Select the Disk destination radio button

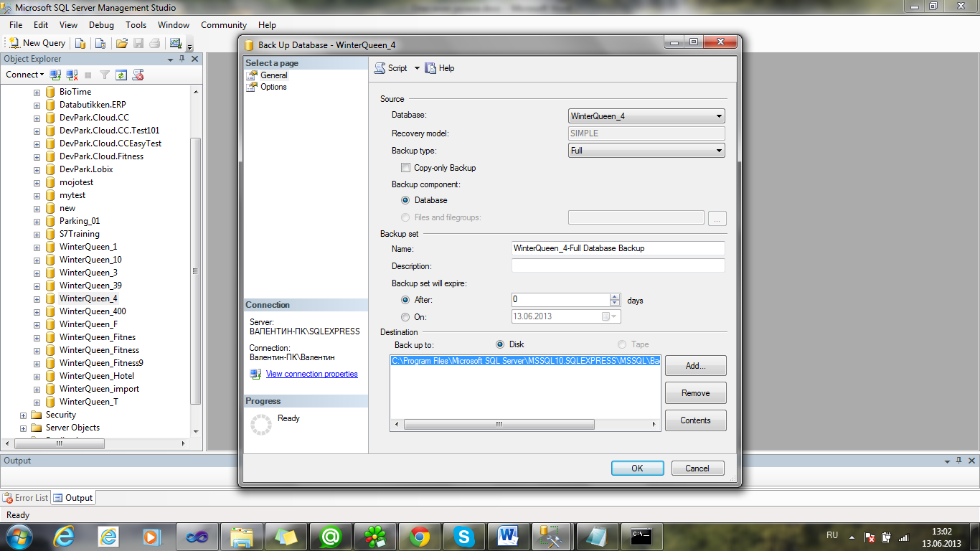pyautogui.click(x=500, y=344)
